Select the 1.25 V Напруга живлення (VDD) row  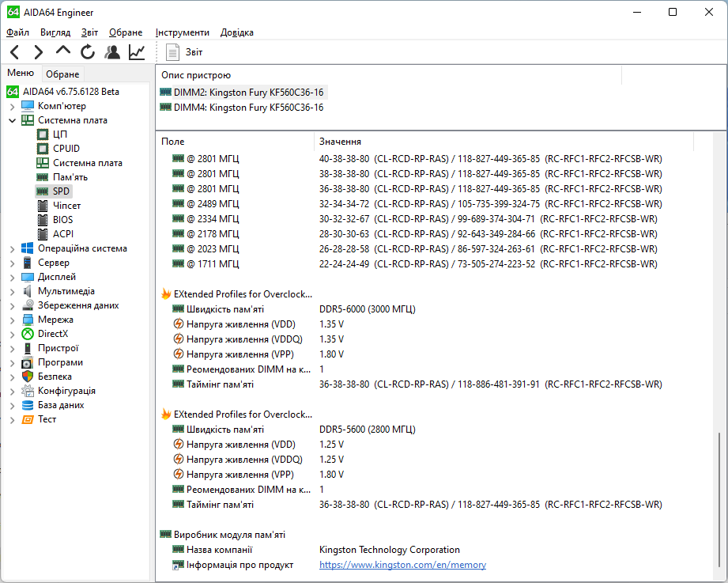(x=258, y=445)
